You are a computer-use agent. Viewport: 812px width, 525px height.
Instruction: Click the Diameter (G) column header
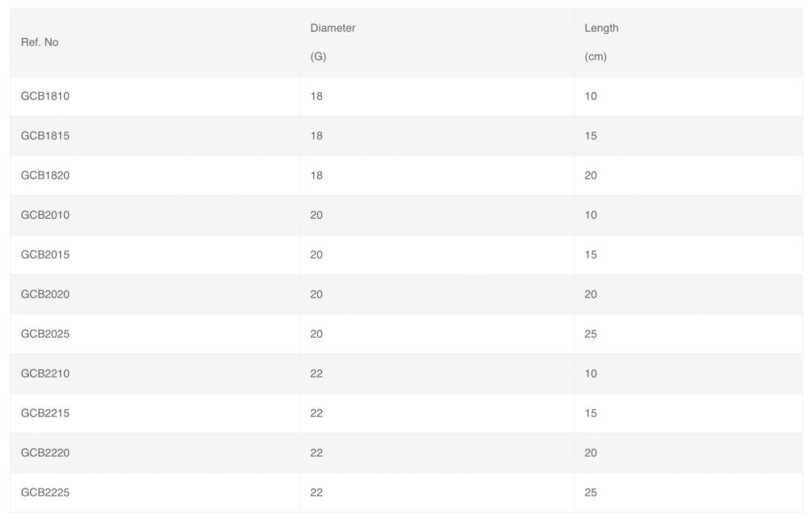click(332, 42)
